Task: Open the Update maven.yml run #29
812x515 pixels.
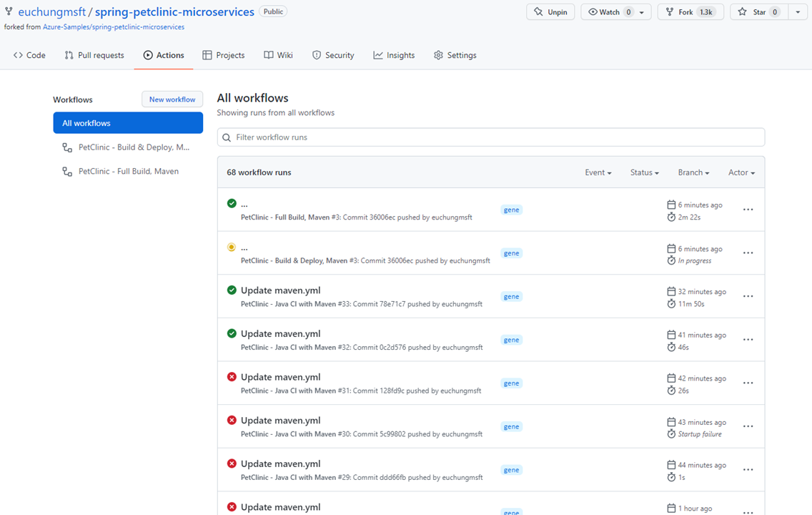Action: 281,463
